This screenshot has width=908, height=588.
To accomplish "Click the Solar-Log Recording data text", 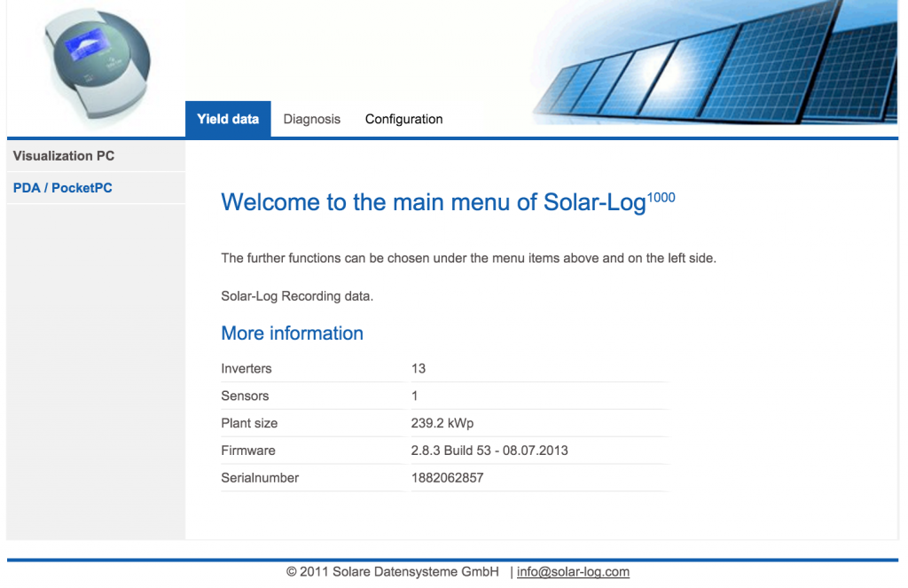I will pos(297,296).
